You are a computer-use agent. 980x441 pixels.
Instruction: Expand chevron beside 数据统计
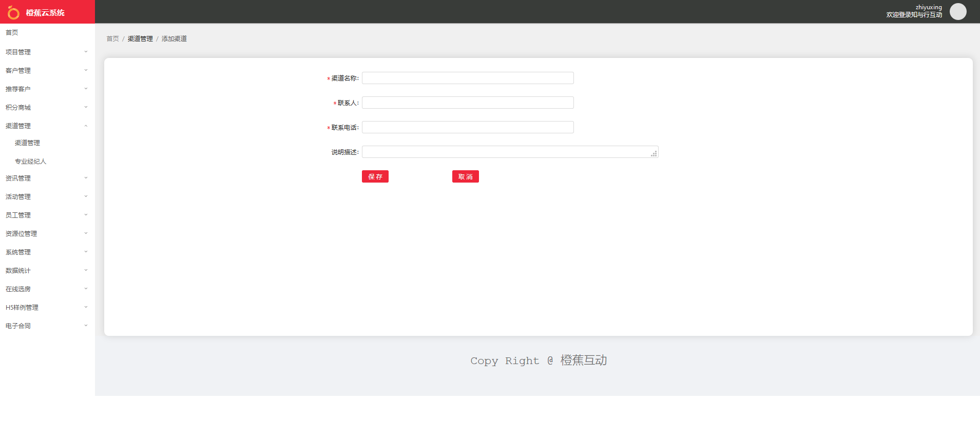coord(86,270)
